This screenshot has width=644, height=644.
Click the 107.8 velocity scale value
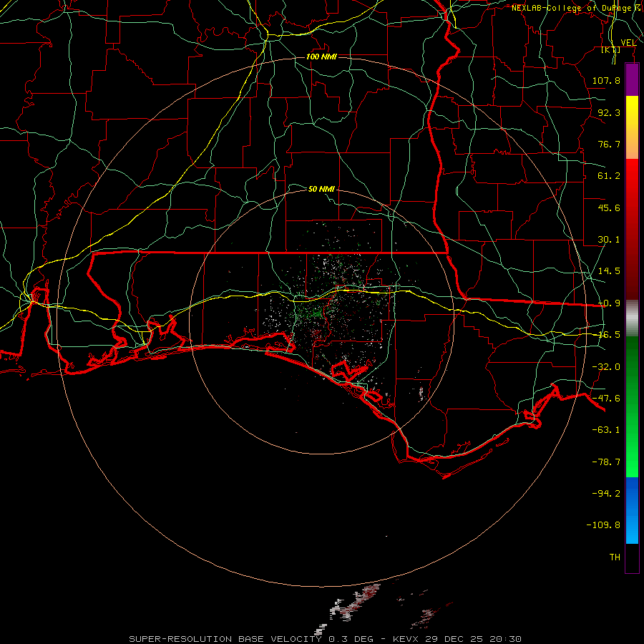pyautogui.click(x=606, y=80)
